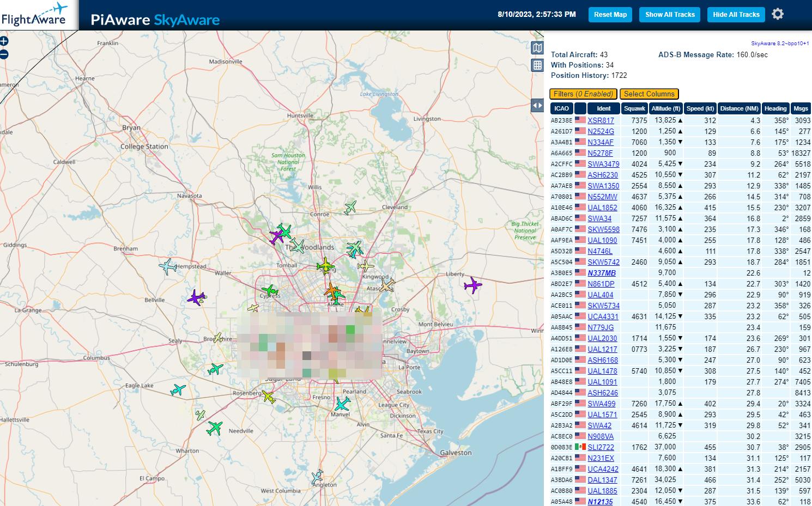This screenshot has width=812, height=506.
Task: Sort table by Distance (NM) column
Action: click(739, 108)
